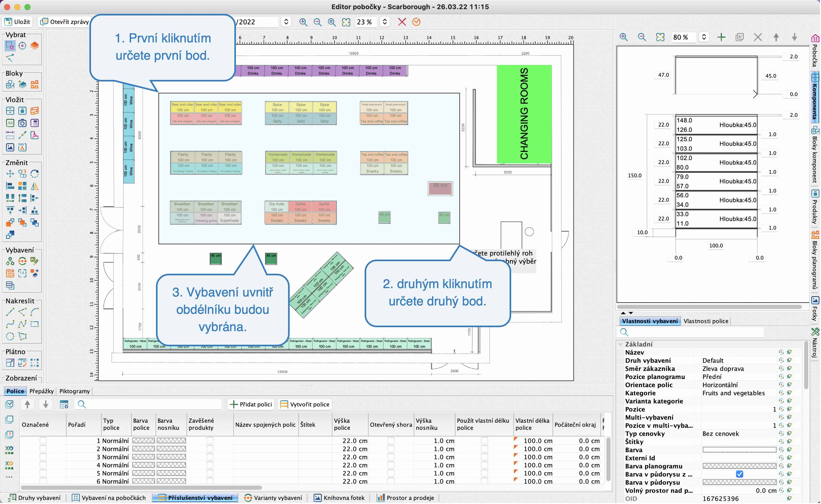821x504 pixels.
Task: Click the Otevřít zprávy button
Action: (x=65, y=22)
